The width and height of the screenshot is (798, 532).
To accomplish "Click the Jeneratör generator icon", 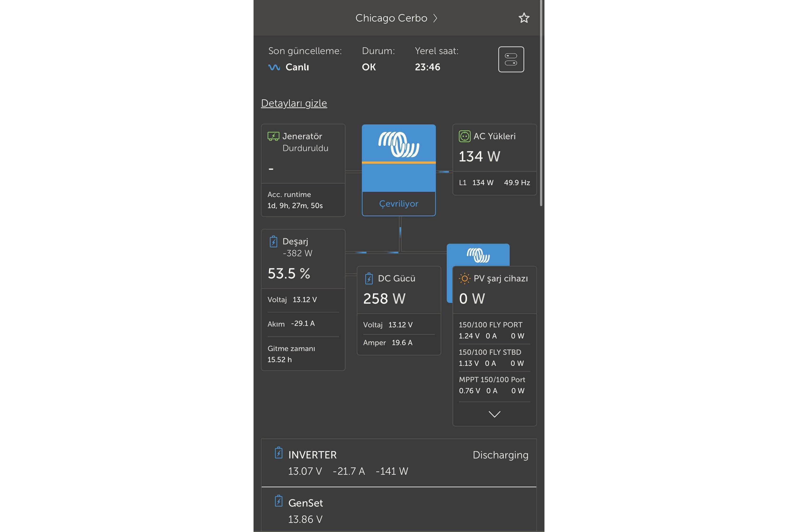I will 273,136.
